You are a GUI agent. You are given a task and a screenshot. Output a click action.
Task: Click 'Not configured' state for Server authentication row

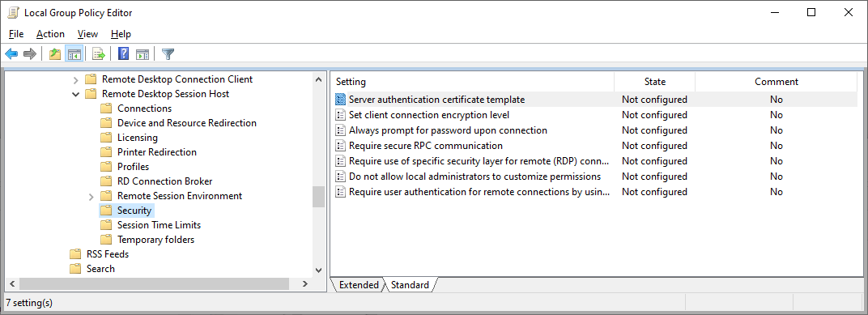click(x=654, y=100)
